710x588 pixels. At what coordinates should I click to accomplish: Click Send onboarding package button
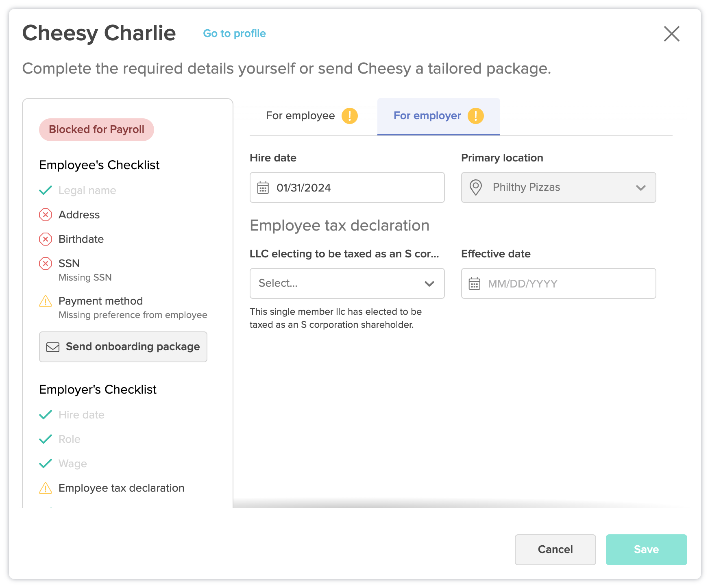(123, 347)
